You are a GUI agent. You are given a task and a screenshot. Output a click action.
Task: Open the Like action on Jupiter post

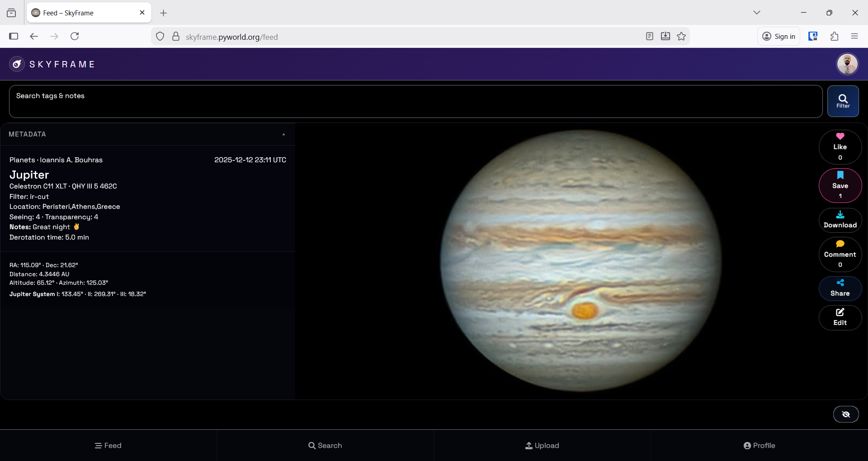pos(840,146)
